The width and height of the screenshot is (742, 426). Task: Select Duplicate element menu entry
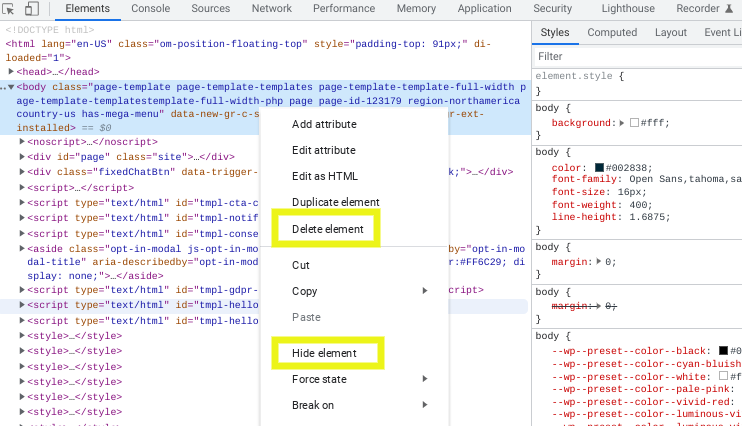click(x=336, y=202)
